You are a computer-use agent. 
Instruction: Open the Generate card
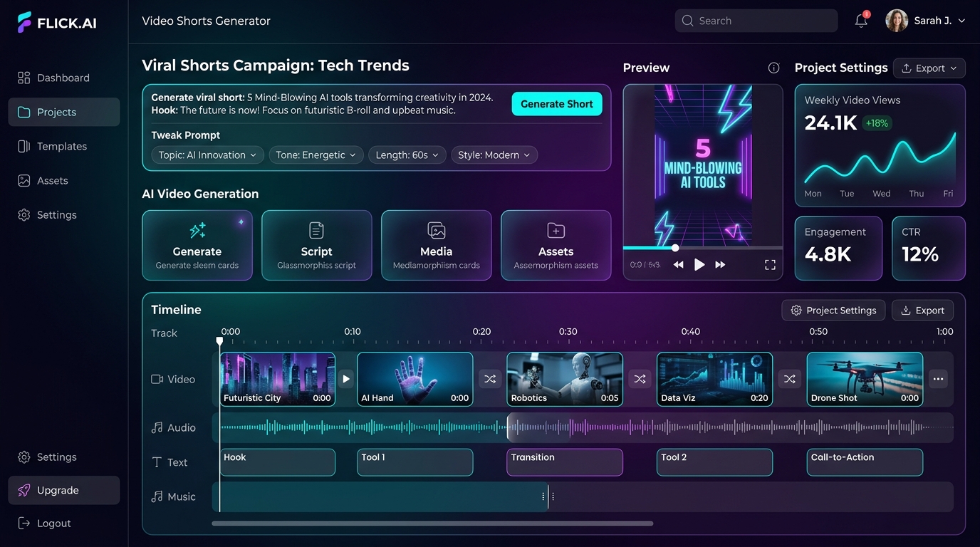(x=197, y=245)
